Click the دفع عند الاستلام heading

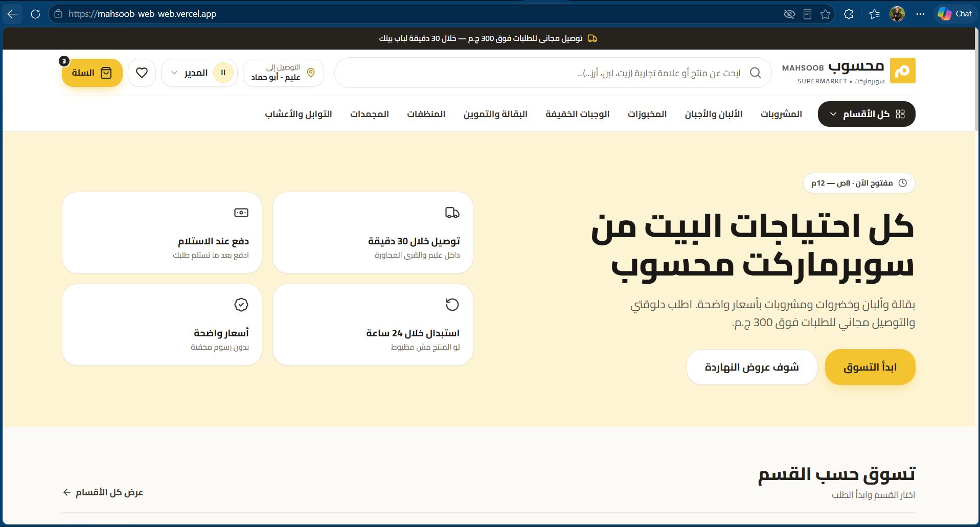pyautogui.click(x=213, y=241)
